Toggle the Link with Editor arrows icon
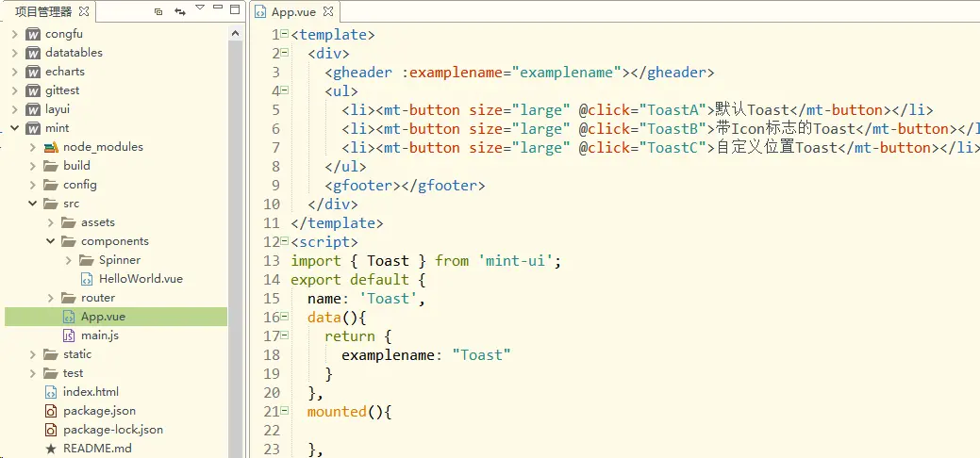The height and width of the screenshot is (458, 980). (180, 11)
